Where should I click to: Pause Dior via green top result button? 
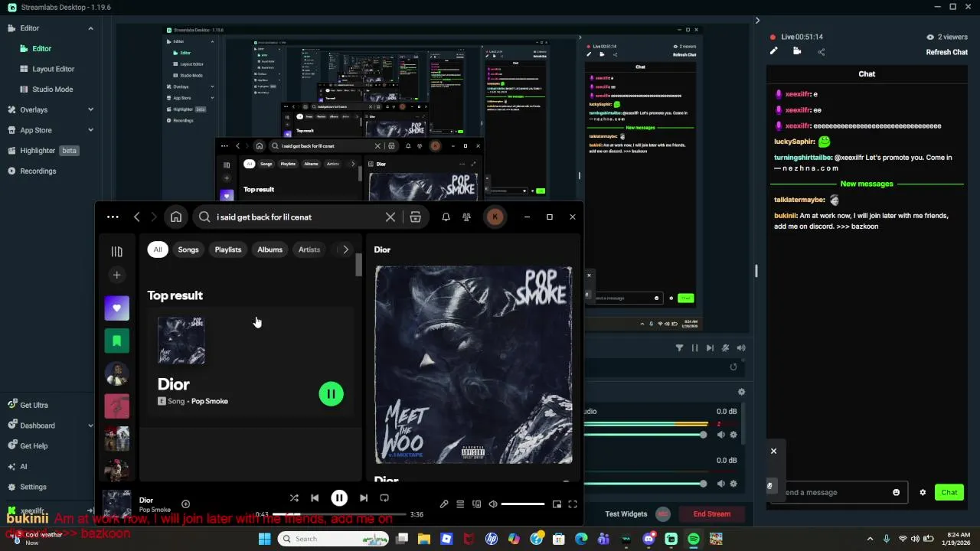click(332, 394)
